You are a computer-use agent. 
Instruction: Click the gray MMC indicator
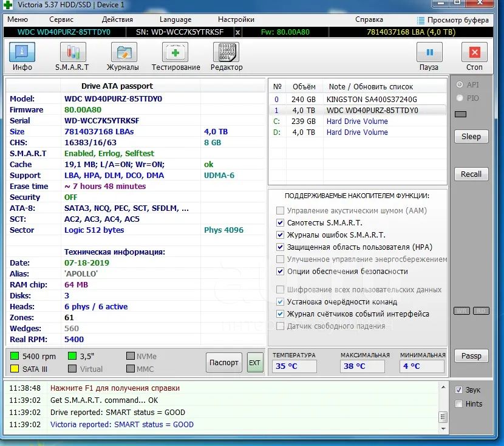130,368
